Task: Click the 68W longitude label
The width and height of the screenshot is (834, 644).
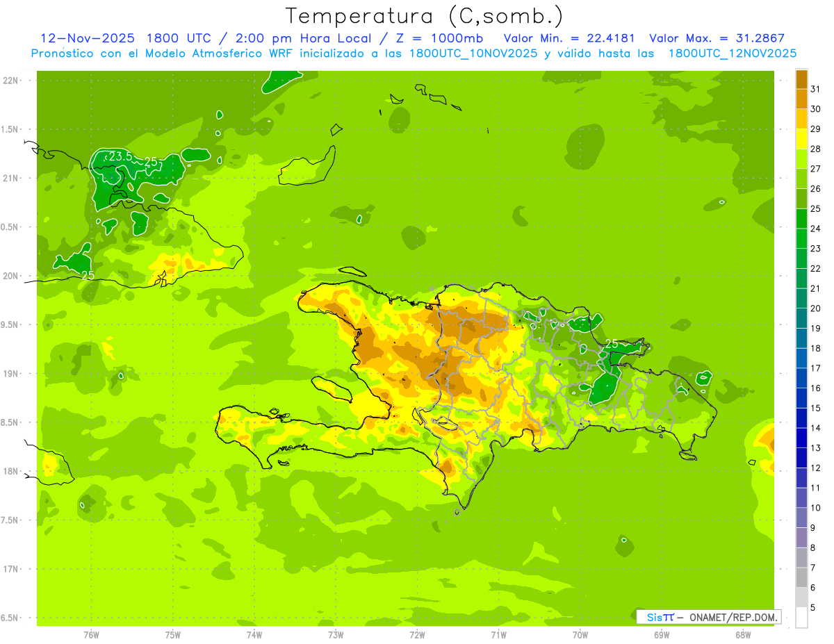Action: tap(742, 635)
